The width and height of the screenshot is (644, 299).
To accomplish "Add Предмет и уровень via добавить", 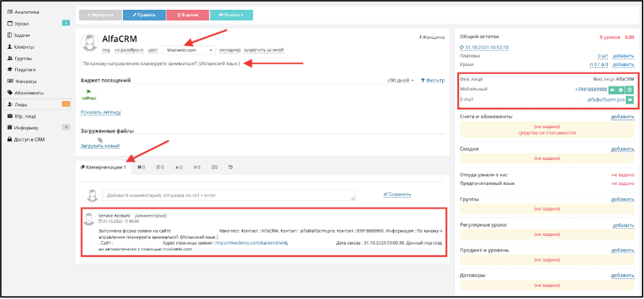I will coord(623,250).
